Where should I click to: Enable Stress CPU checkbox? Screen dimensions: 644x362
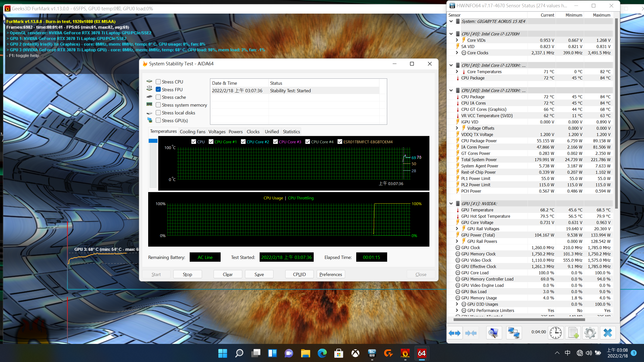(158, 82)
